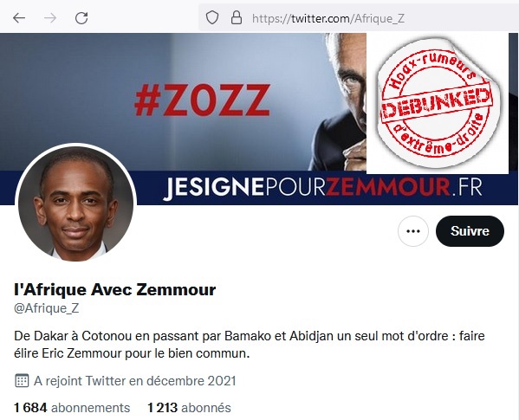Follow the account with the Suivre button
This screenshot has height=420, width=519.
470,231
